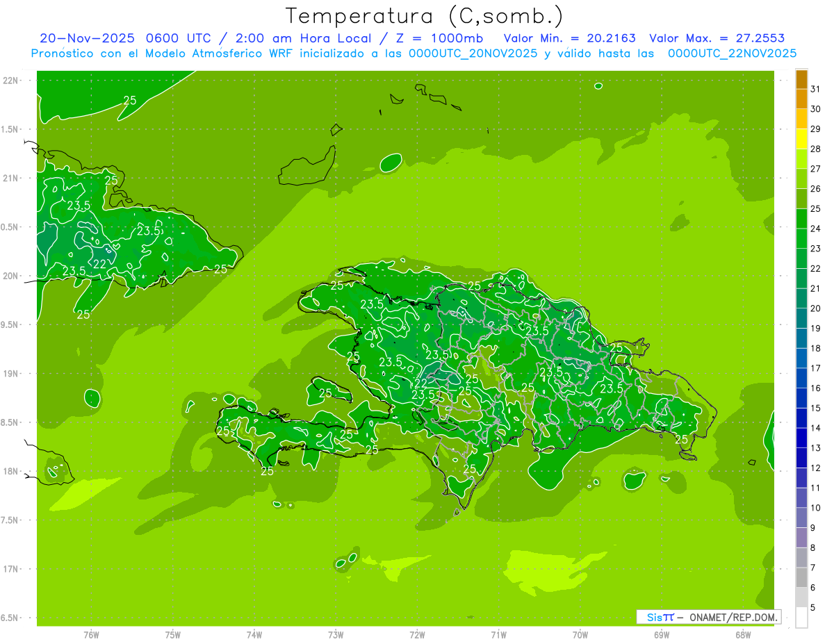Click the "19N" latitude axis label
The height and width of the screenshot is (644, 834).
coord(10,374)
